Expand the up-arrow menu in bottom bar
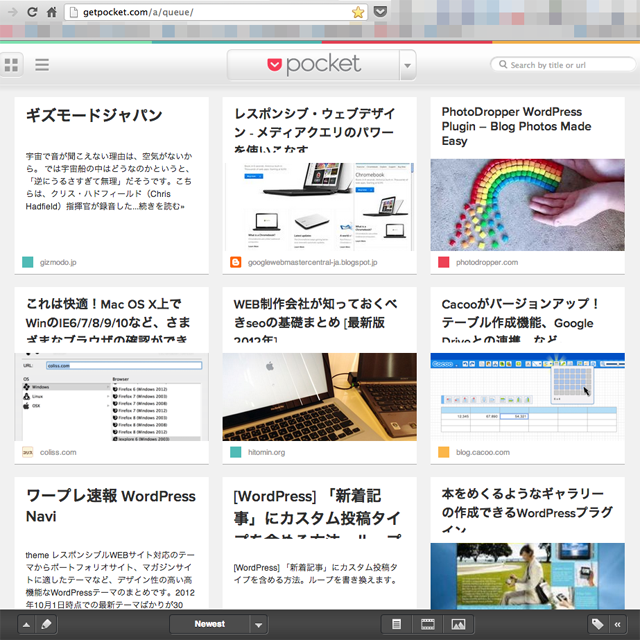 click(x=25, y=624)
